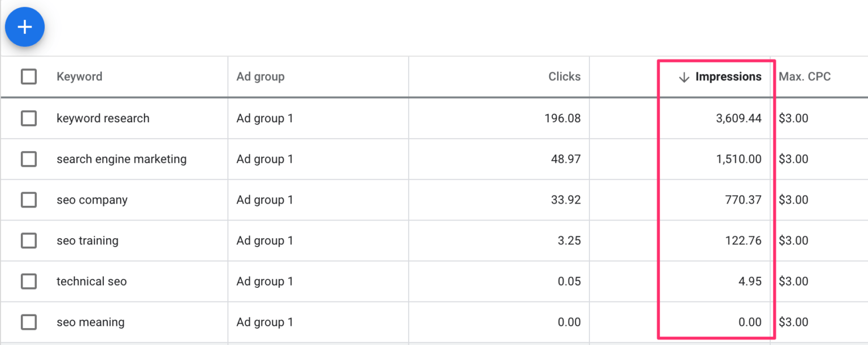Click the Ad group column header

[260, 76]
